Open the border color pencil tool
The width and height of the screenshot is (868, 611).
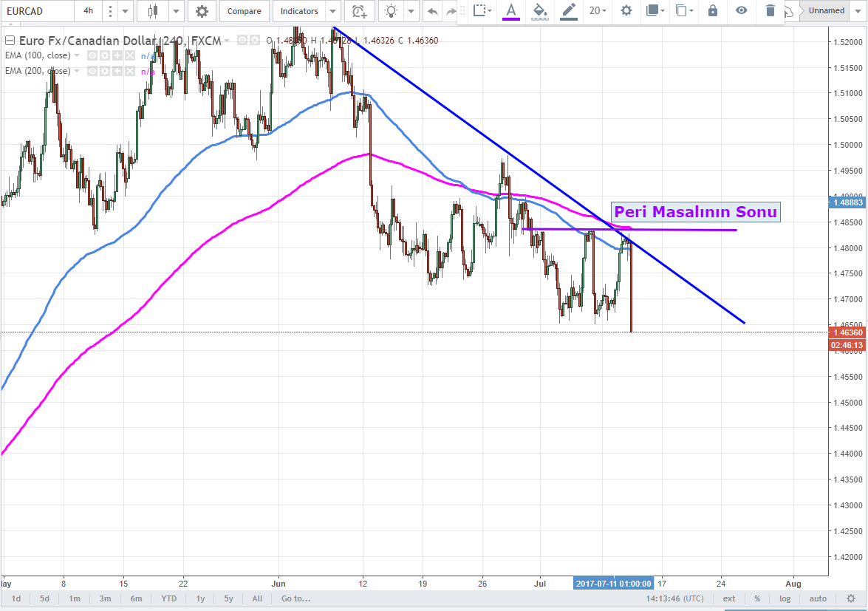pyautogui.click(x=568, y=10)
